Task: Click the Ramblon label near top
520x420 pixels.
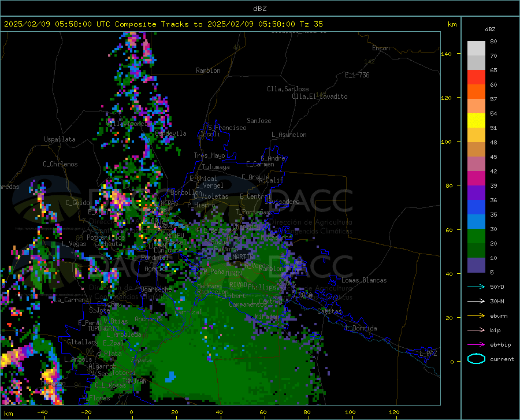Action: click(208, 70)
